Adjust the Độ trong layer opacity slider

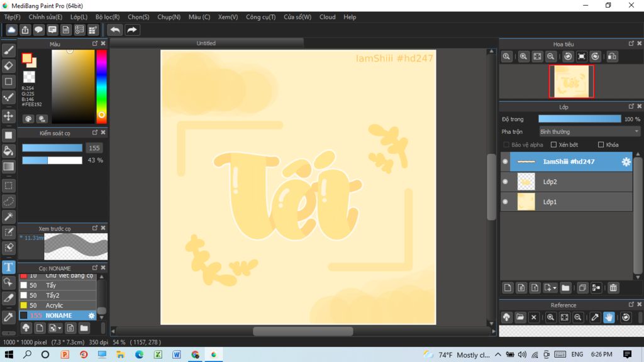(579, 119)
